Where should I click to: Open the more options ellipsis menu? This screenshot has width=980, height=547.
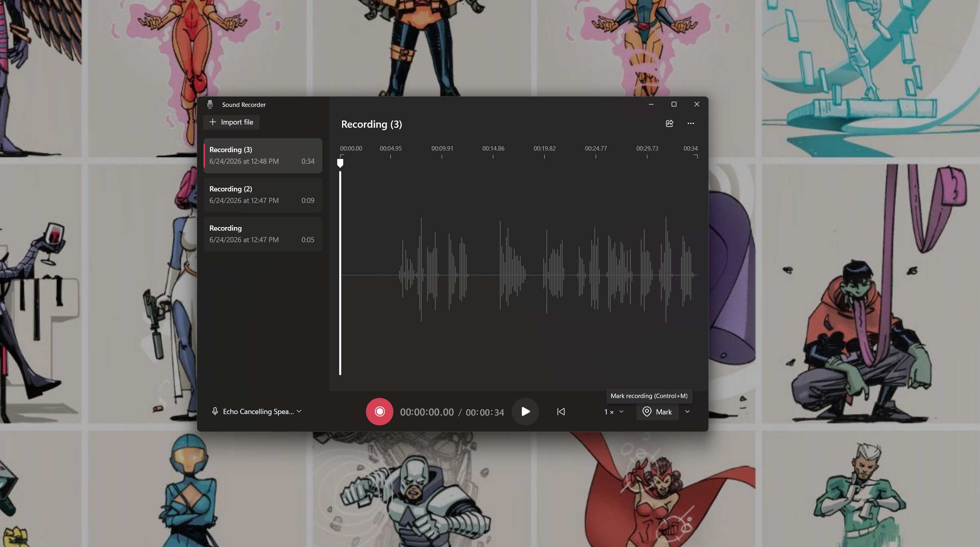coord(691,123)
